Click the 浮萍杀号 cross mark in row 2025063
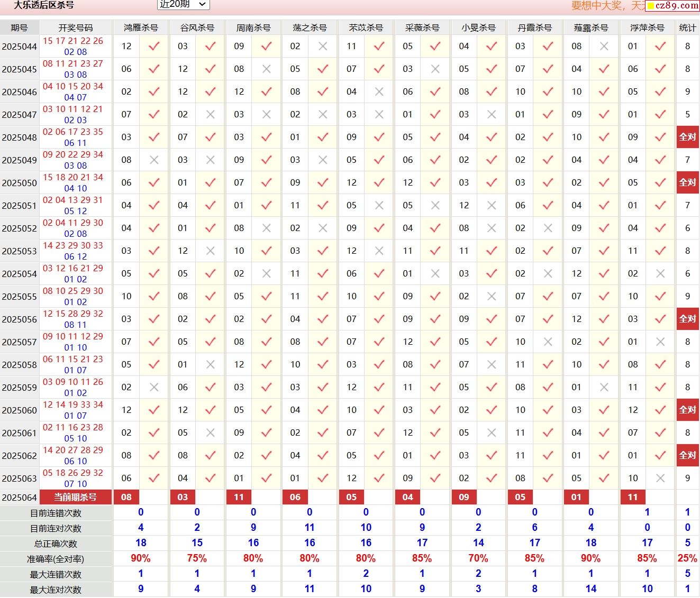Image resolution: width=700 pixels, height=598 pixels. pyautogui.click(x=660, y=479)
